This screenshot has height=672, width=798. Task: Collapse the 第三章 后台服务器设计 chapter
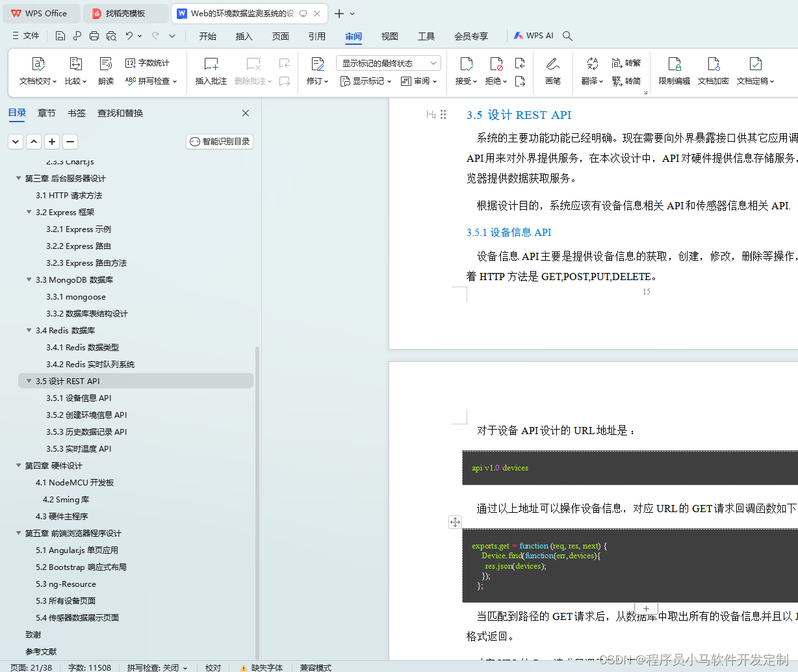18,177
